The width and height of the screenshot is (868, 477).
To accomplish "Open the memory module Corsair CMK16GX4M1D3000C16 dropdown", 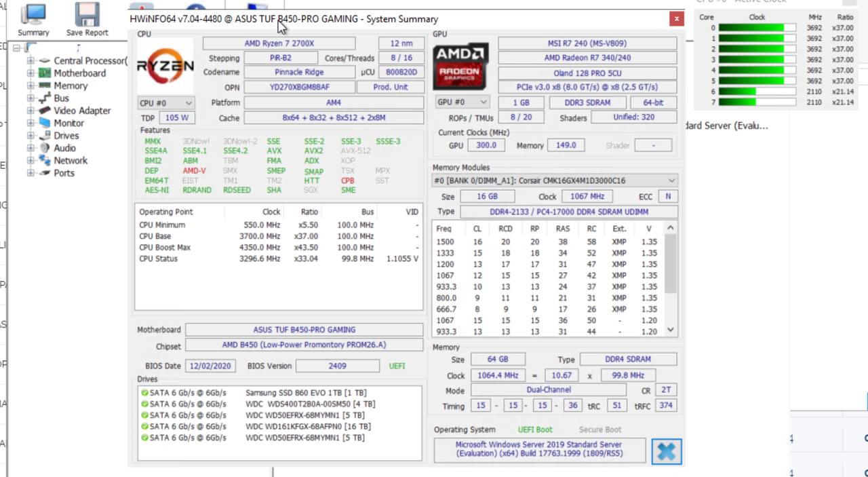I will tap(555, 180).
